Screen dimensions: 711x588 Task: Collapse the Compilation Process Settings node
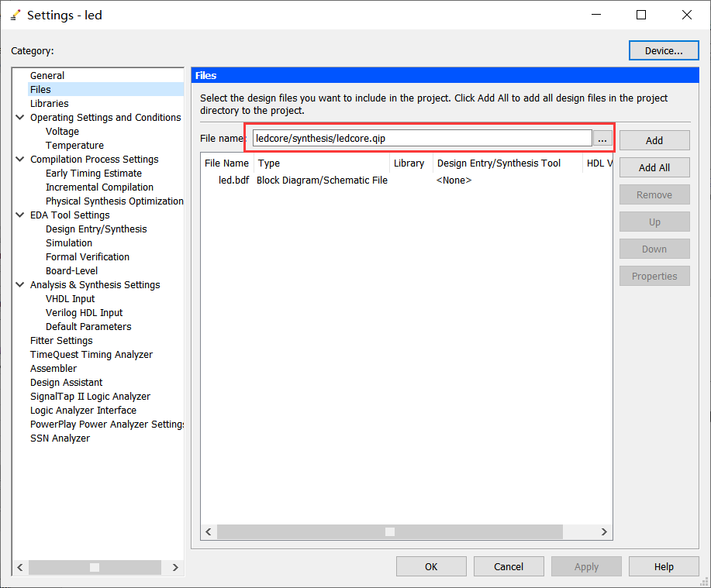point(20,160)
